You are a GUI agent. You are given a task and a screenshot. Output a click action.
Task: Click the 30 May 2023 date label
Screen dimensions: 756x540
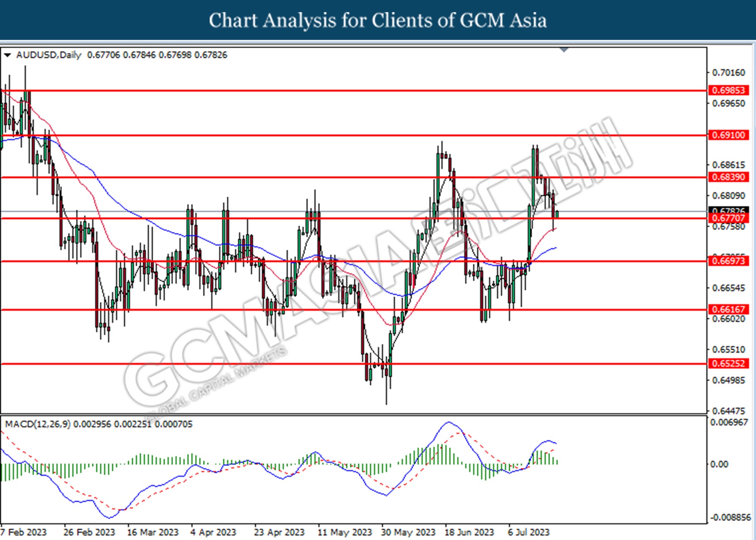[x=408, y=532]
